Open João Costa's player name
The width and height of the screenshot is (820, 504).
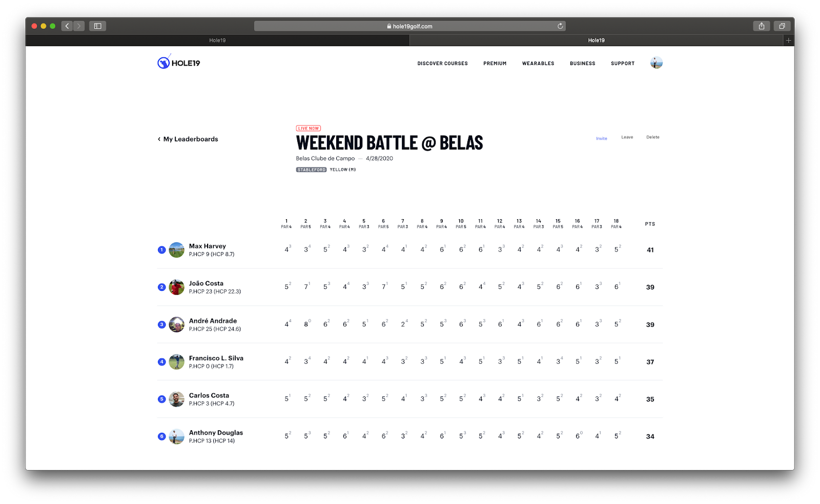point(206,283)
